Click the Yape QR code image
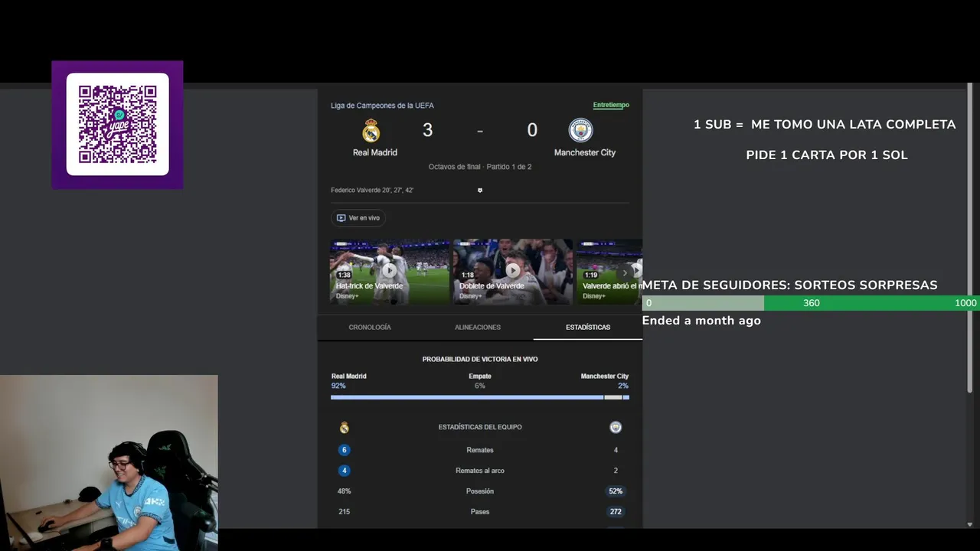 tap(117, 124)
